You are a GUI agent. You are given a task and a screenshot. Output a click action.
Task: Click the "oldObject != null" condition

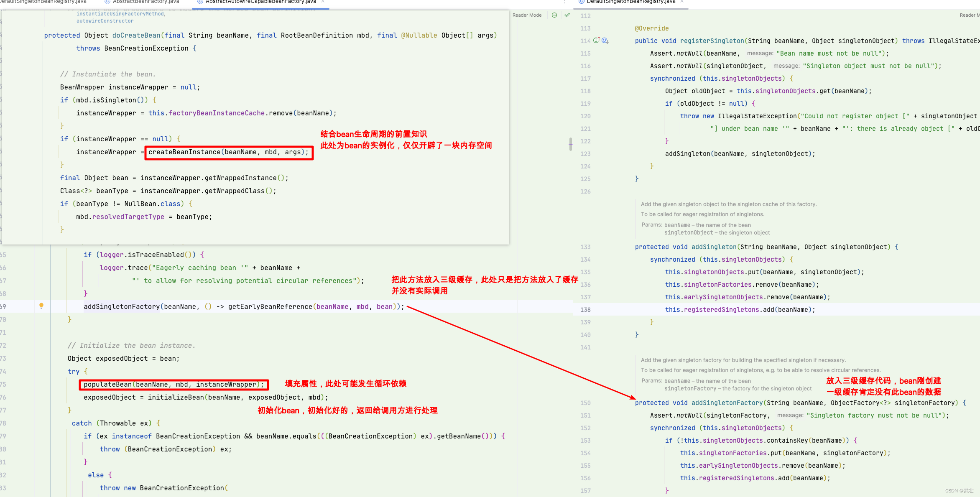click(x=710, y=104)
